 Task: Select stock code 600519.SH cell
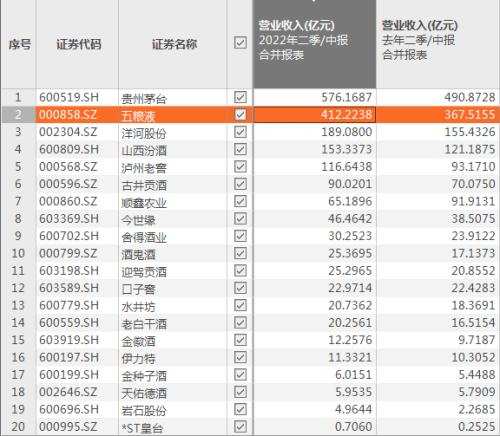[77, 97]
